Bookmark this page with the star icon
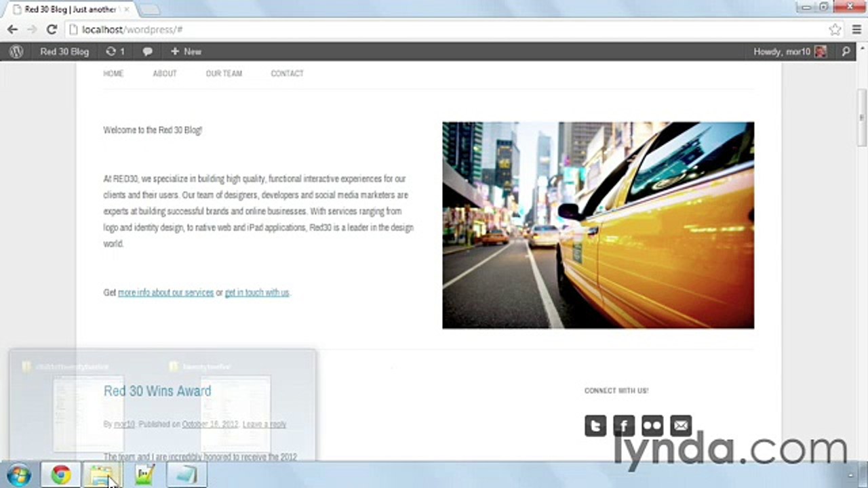 click(835, 30)
